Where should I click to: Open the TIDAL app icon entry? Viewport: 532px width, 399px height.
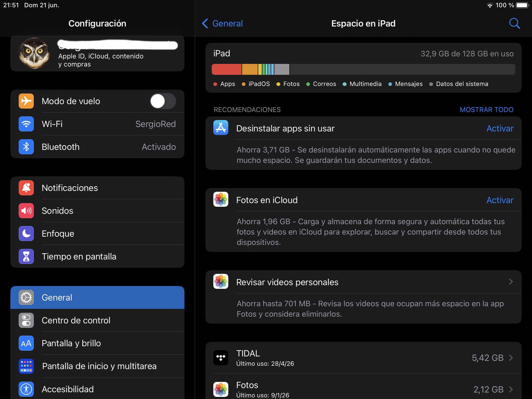[221, 358]
